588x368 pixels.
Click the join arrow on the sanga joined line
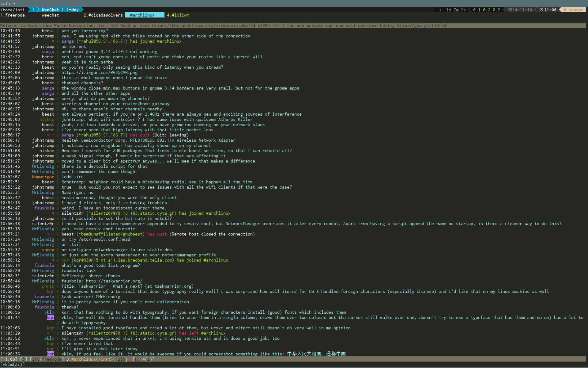51,41
